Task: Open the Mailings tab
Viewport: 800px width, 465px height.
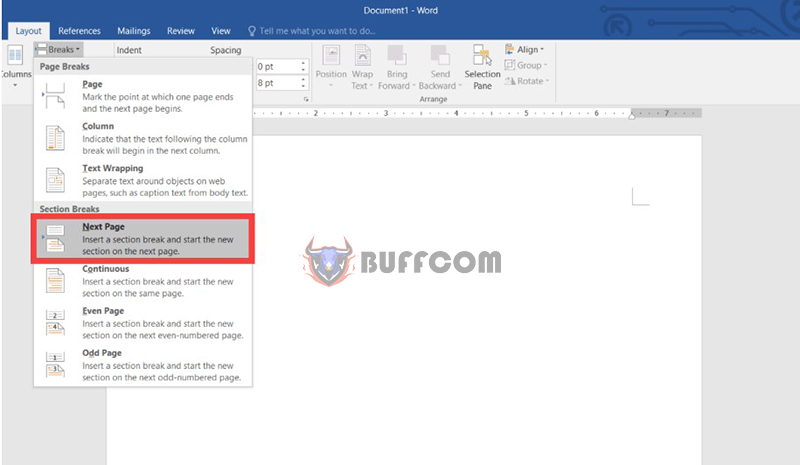Action: [x=134, y=31]
